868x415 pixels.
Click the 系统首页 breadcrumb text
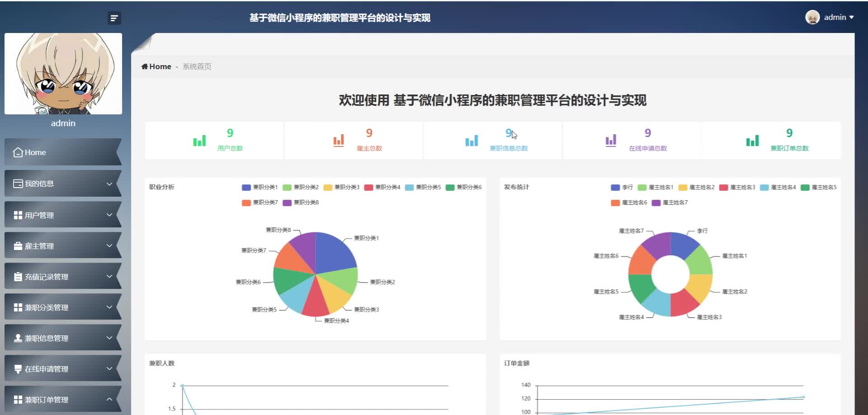coord(197,66)
